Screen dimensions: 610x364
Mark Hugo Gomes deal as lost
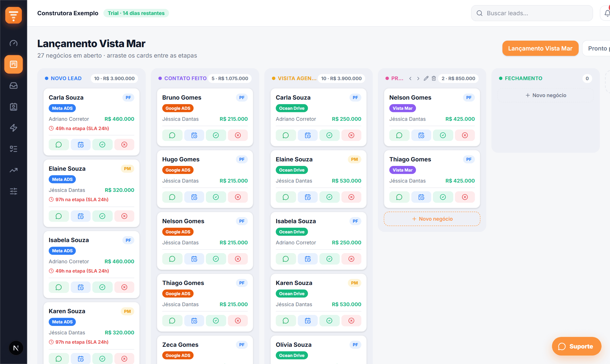point(238,197)
